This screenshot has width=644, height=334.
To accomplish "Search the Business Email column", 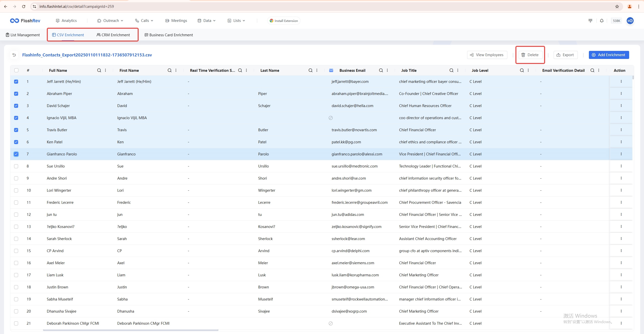I will tap(381, 71).
